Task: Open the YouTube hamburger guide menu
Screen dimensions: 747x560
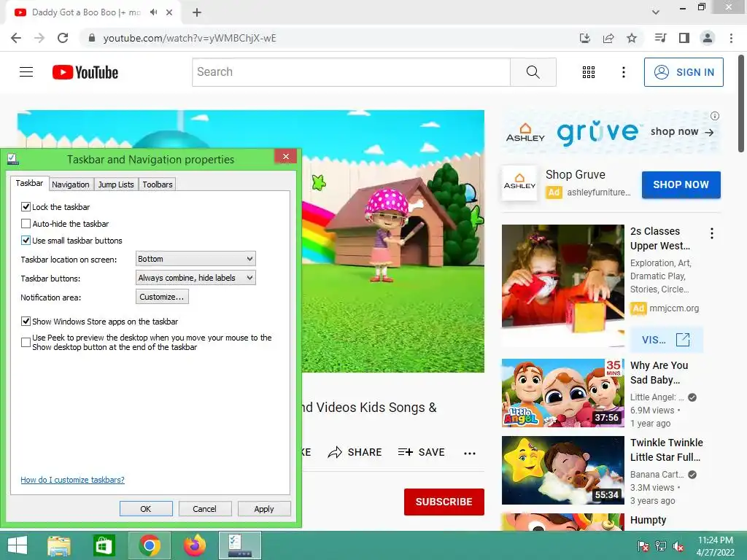Action: pos(26,72)
